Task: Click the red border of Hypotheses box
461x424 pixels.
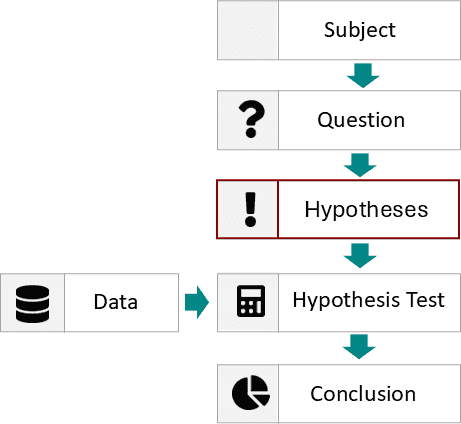Action: click(x=338, y=180)
